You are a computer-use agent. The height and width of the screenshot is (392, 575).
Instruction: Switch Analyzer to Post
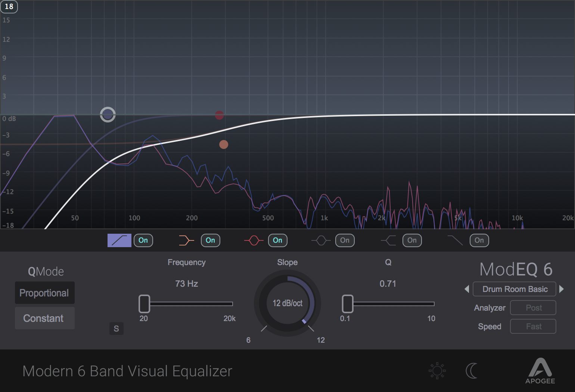(533, 308)
